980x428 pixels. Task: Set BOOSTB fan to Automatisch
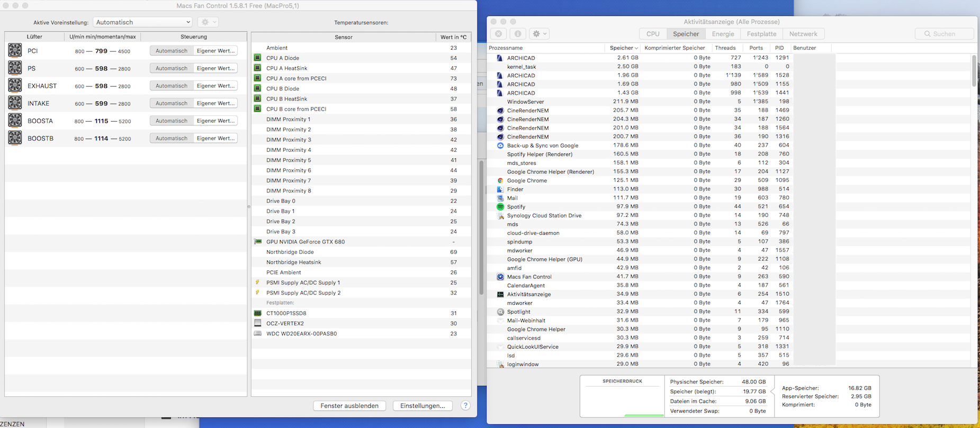pyautogui.click(x=172, y=138)
